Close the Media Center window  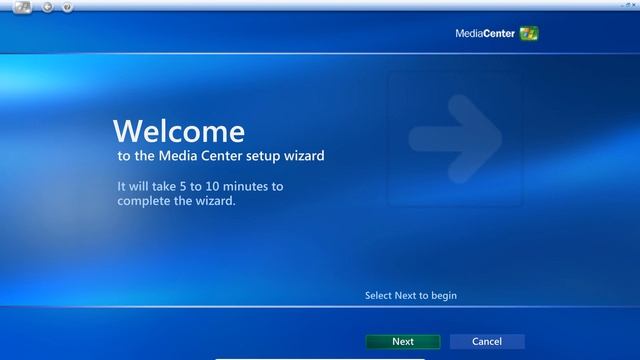tap(634, 5)
